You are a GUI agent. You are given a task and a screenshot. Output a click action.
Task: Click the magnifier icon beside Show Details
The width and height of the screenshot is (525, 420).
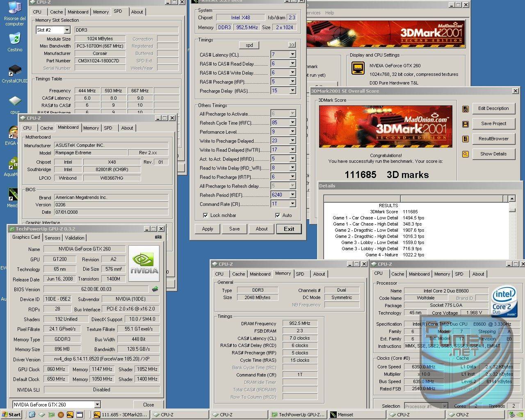click(x=465, y=154)
